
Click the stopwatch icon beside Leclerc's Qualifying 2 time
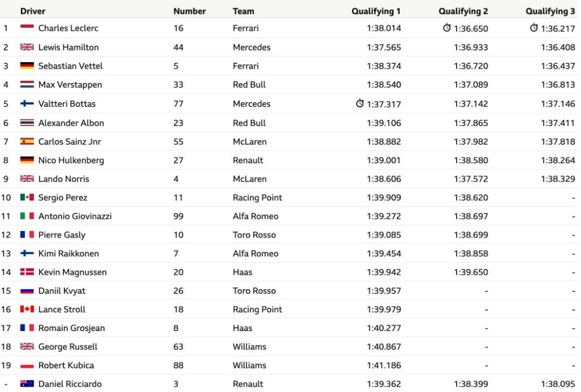click(x=447, y=28)
